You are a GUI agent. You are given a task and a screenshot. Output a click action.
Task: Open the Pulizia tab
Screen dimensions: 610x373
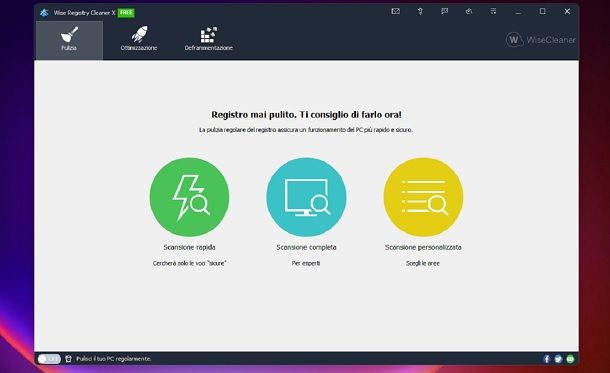pos(69,40)
